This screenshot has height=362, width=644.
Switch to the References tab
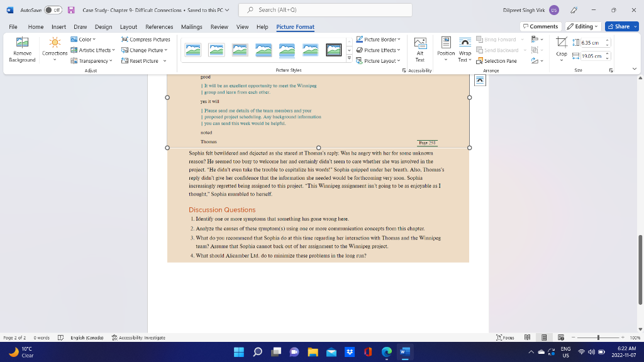(159, 26)
